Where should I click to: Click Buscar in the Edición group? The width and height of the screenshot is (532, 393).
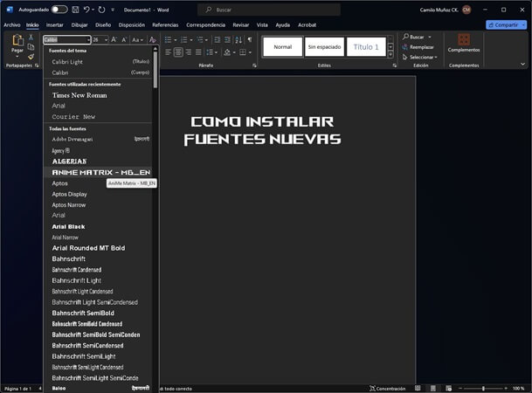(x=413, y=37)
